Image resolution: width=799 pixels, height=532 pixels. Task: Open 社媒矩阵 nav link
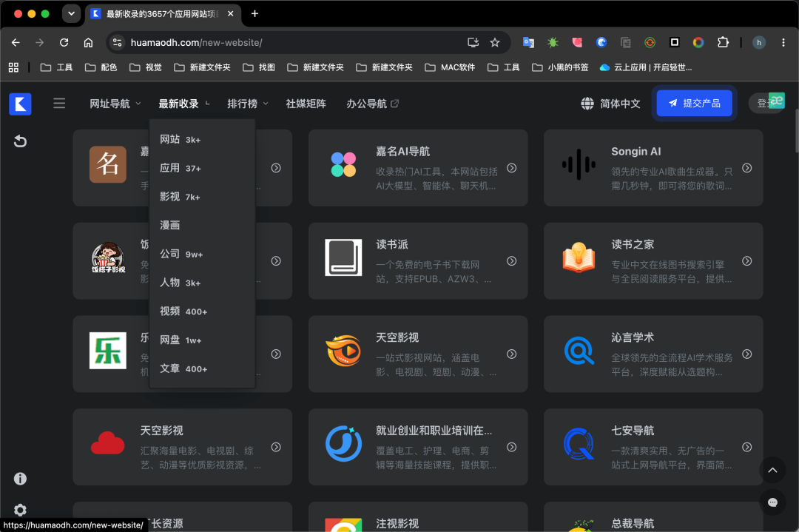(306, 104)
